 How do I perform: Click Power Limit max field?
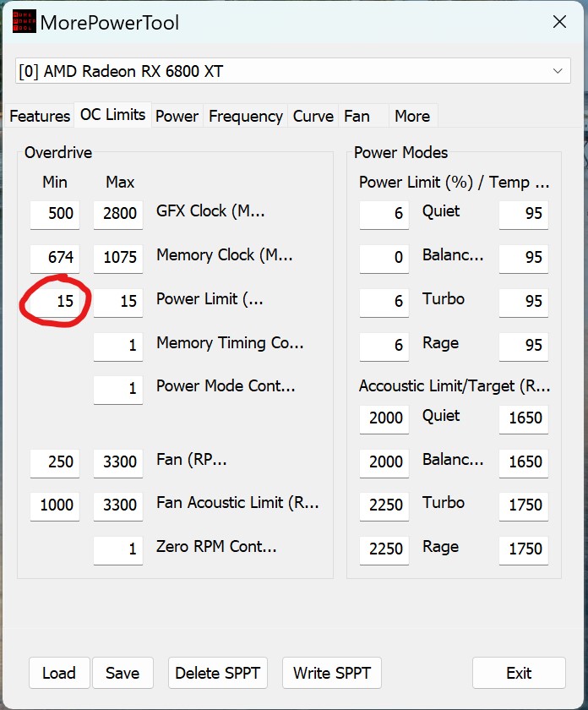[x=118, y=302]
